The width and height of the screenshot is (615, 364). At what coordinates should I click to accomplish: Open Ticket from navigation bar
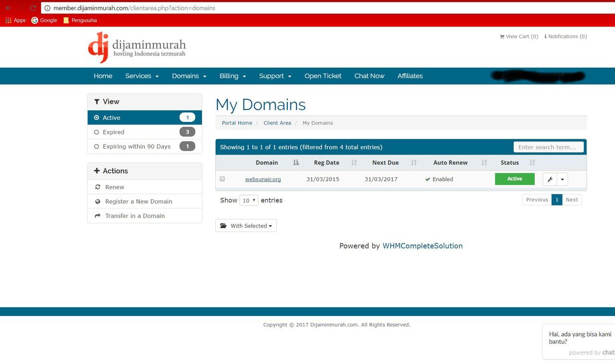323,76
